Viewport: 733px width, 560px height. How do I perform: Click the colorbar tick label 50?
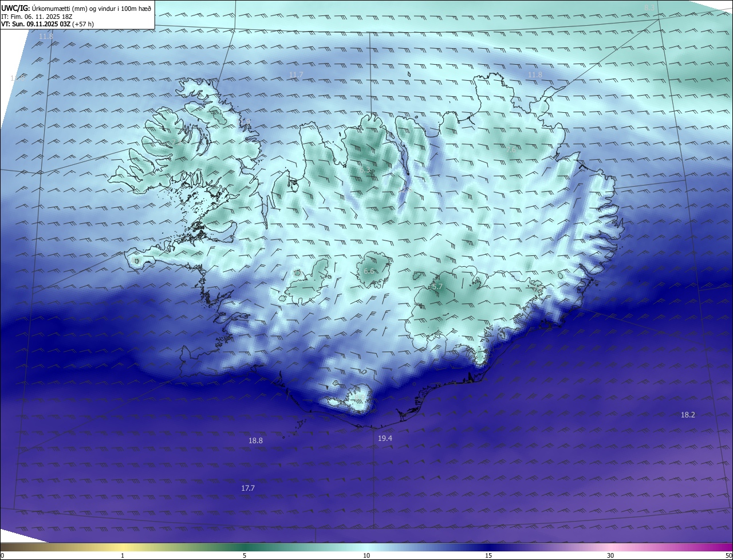728,555
